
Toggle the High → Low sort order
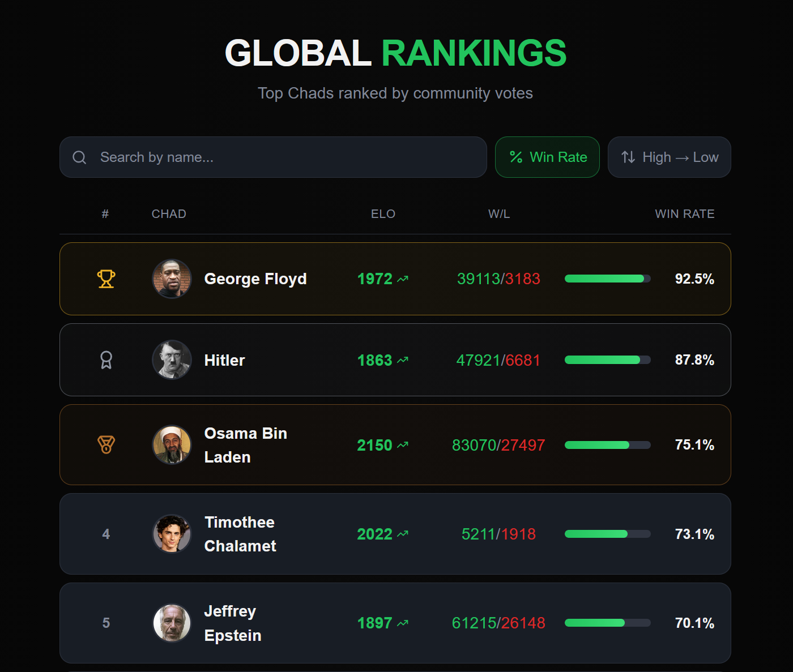tap(669, 157)
